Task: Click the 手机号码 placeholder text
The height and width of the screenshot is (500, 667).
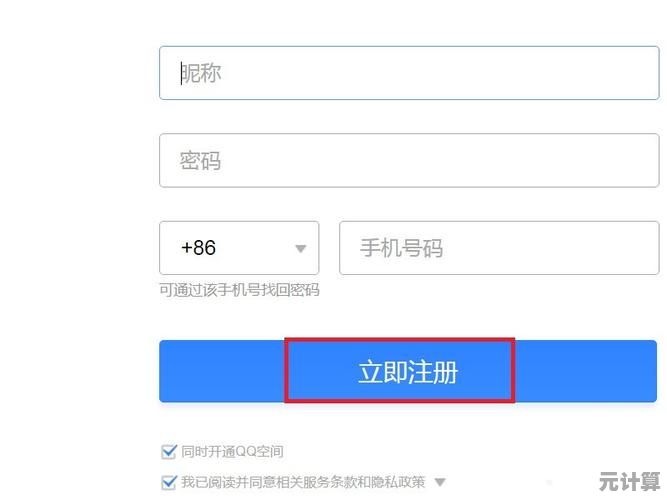Action: [x=401, y=248]
